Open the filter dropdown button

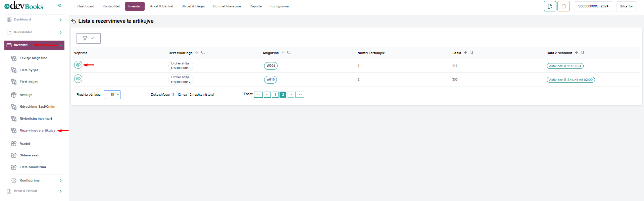pos(88,38)
